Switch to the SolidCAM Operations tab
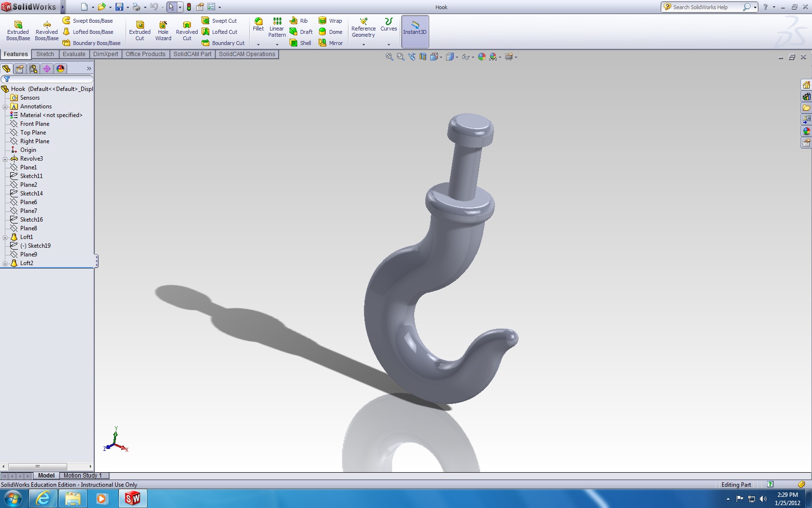812x508 pixels. click(x=247, y=54)
